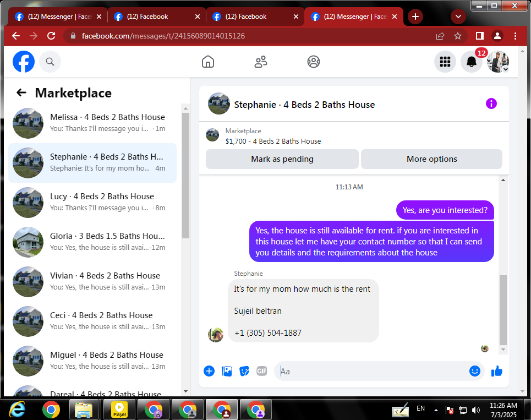This screenshot has height=420, width=531.
Task: Toggle the browser side panel icon
Action: click(x=479, y=36)
